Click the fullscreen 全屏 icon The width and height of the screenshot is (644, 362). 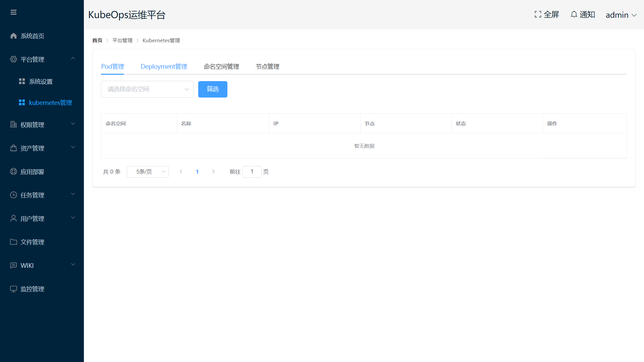538,14
